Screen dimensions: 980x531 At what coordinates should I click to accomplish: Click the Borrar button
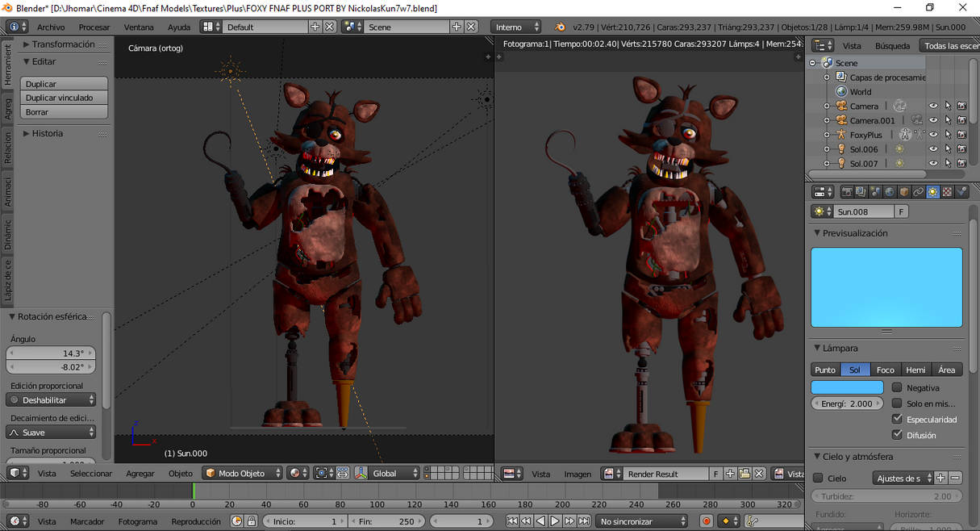pyautogui.click(x=65, y=112)
